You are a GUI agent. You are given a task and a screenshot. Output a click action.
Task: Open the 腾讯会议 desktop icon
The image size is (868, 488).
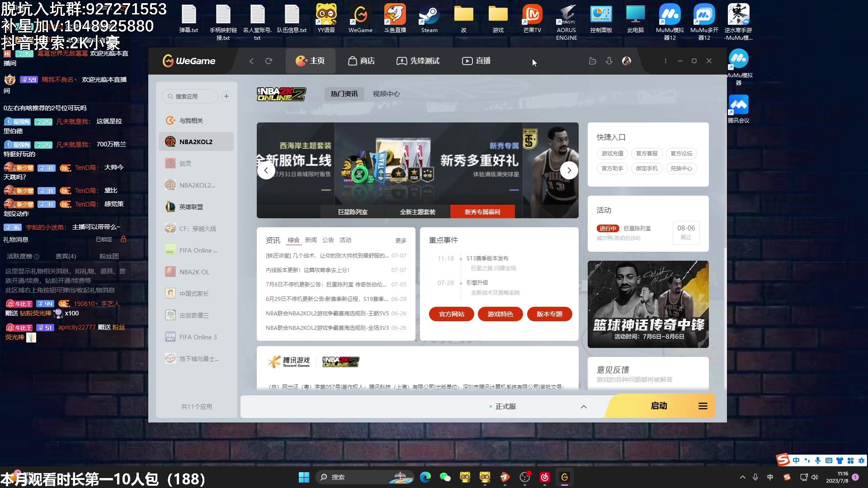point(738,109)
